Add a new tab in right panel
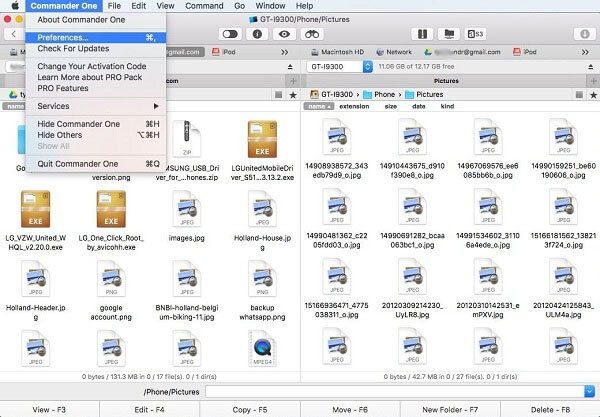The image size is (600, 417). tap(593, 81)
